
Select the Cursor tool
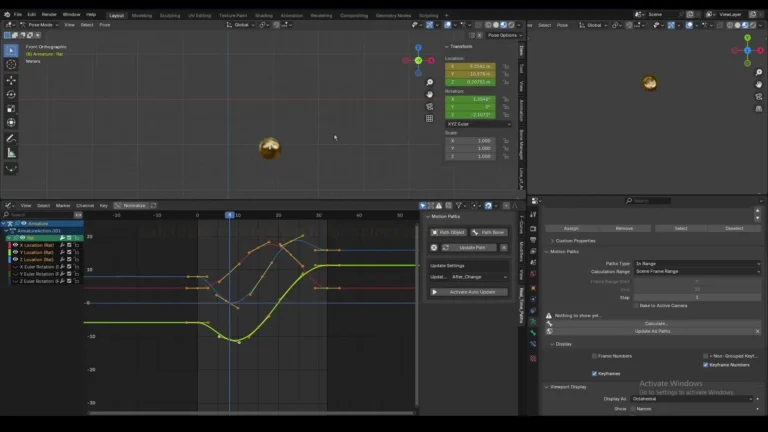point(11,65)
